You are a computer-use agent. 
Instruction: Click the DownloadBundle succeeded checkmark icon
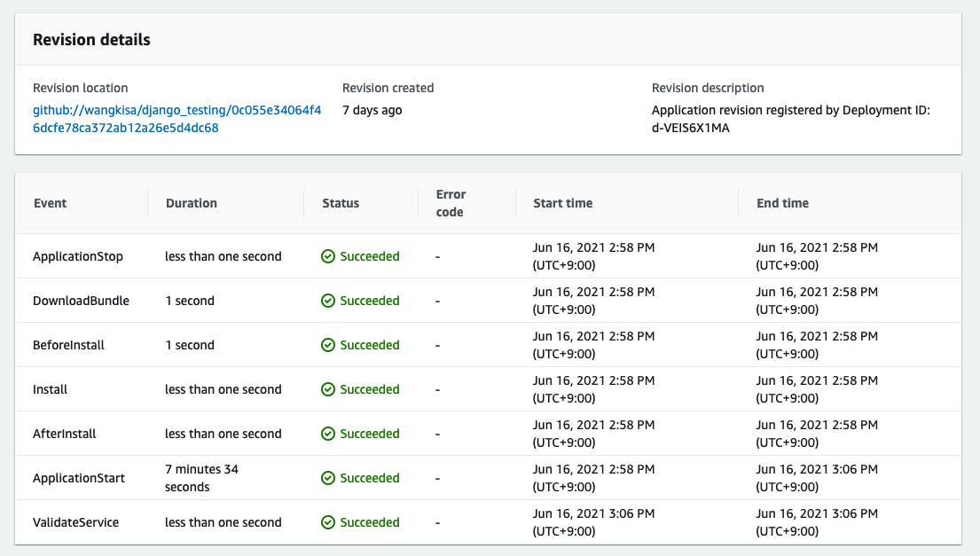point(328,301)
